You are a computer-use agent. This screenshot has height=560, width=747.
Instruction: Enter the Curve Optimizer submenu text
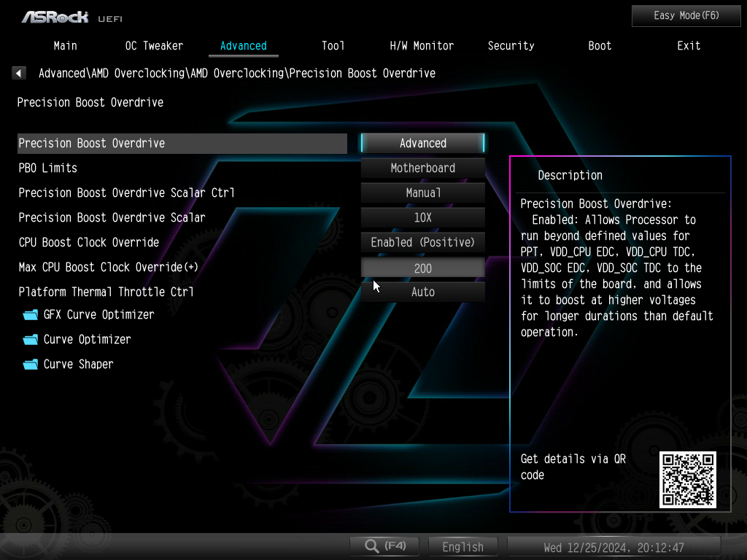pos(88,340)
